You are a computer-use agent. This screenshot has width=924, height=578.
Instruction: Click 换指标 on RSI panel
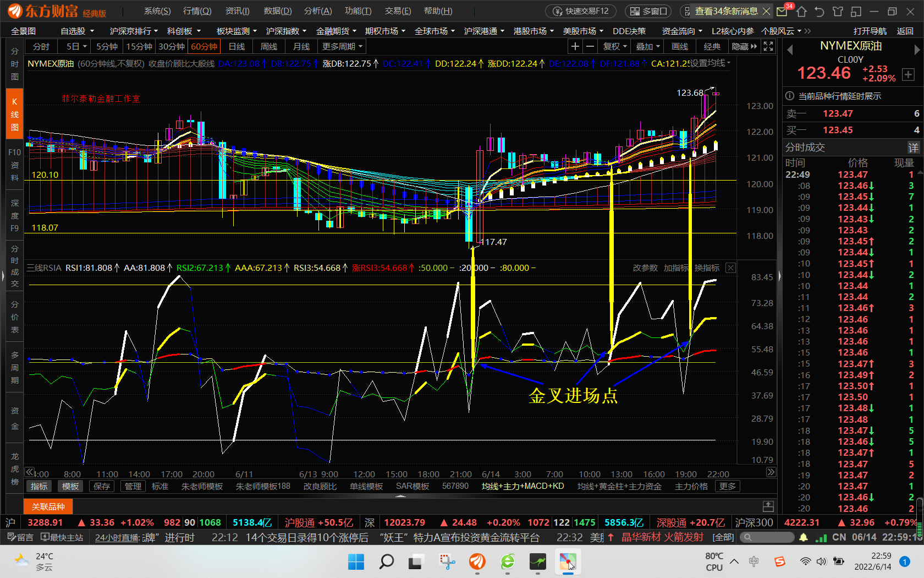[x=707, y=268]
